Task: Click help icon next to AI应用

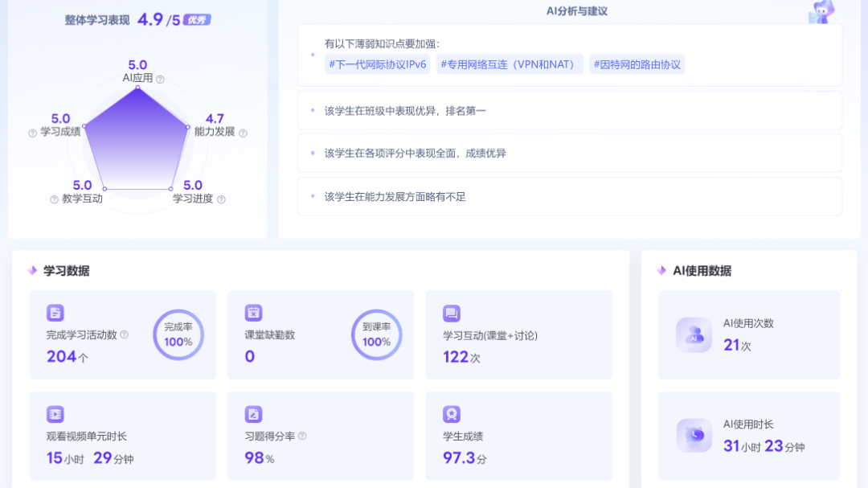Action: click(x=160, y=79)
